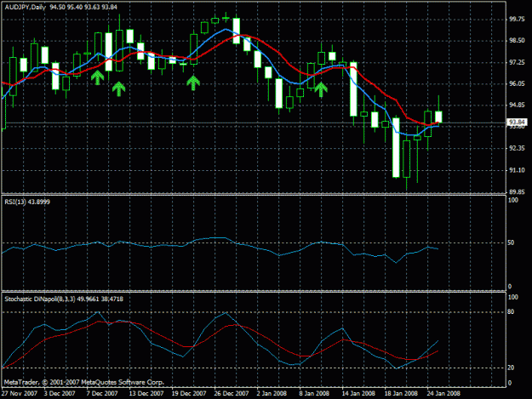Click the 94.85 price scale label

517,105
